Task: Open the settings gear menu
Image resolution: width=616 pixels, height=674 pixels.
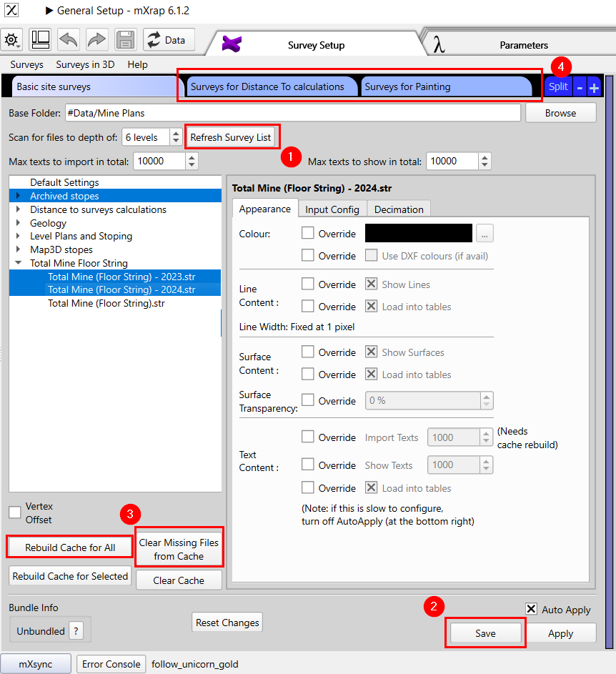Action: pos(12,40)
